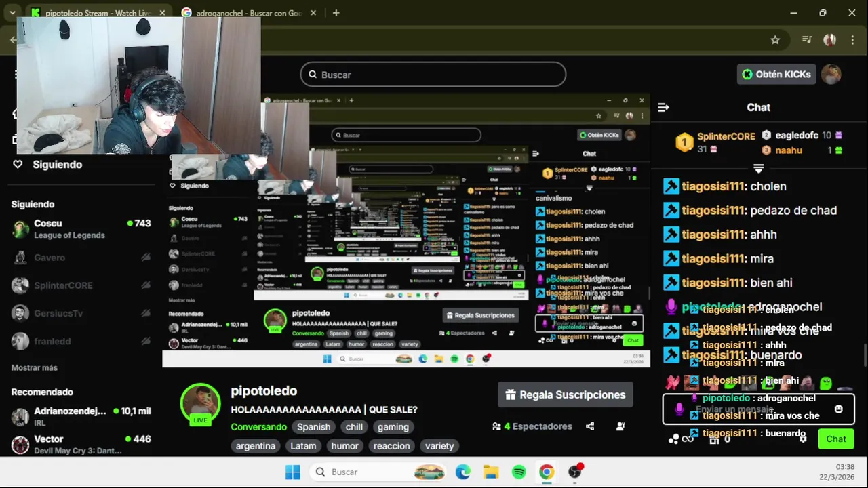The height and width of the screenshot is (488, 868).
Task: Select the reaccion tag
Action: point(392,446)
